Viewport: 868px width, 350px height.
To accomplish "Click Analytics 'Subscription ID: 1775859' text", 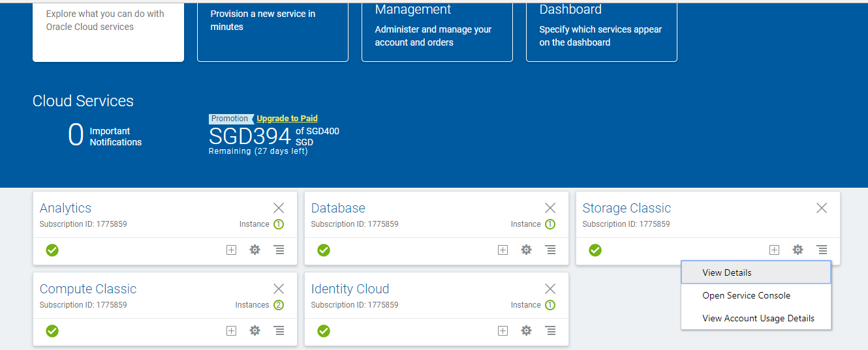I will pyautogui.click(x=83, y=224).
